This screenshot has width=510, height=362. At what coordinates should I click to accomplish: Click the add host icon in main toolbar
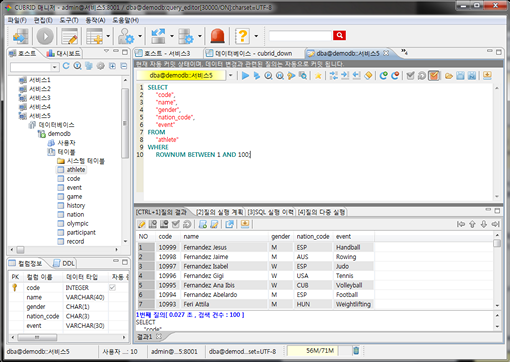point(20,36)
